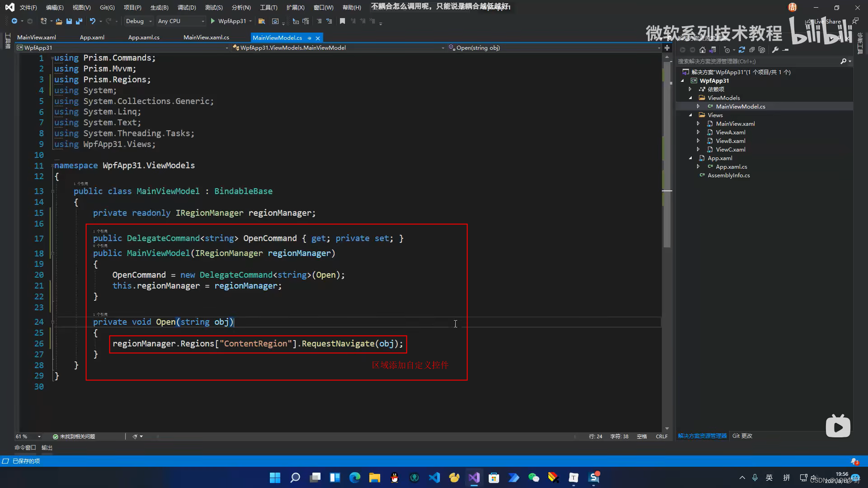Save the current file with the disk icon
The image size is (868, 488).
coord(69,21)
